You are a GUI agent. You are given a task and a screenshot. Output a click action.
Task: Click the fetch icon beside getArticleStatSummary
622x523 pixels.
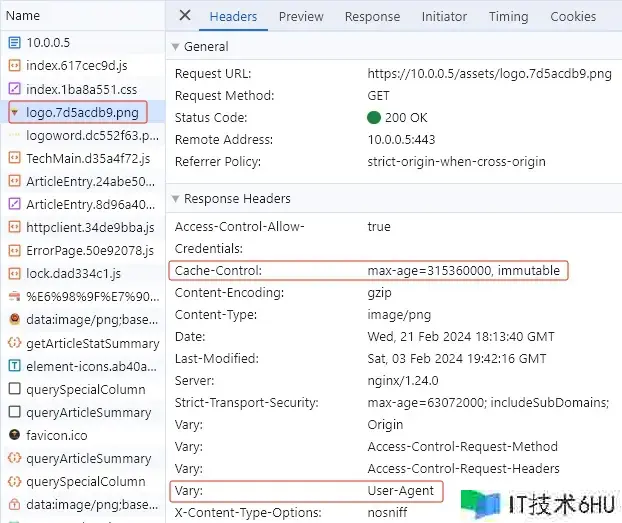[x=14, y=343]
